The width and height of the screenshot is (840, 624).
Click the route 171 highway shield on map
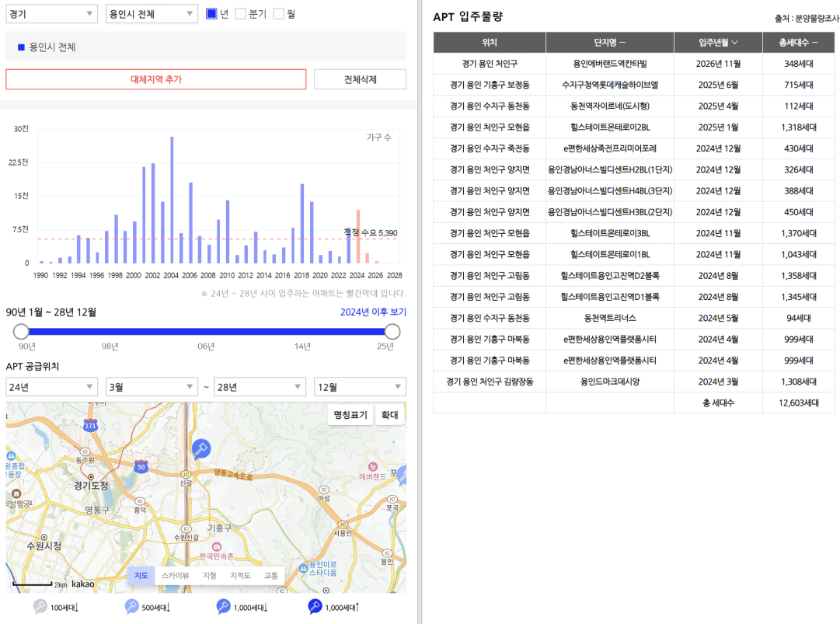(91, 425)
